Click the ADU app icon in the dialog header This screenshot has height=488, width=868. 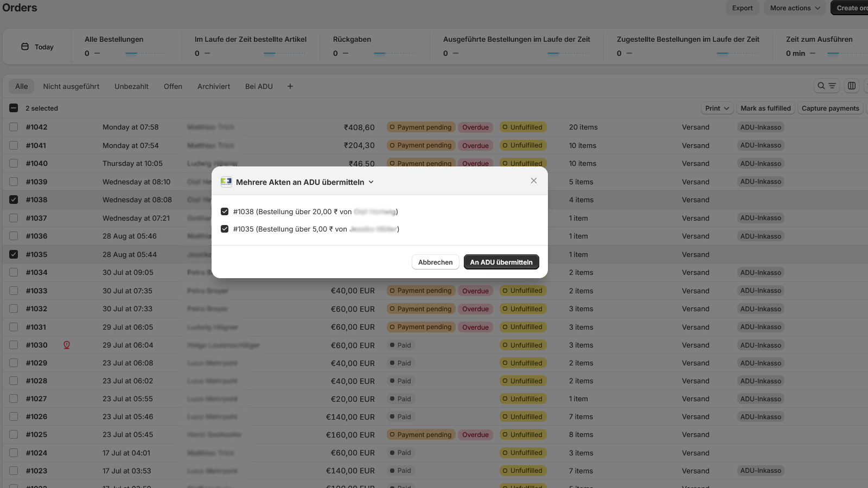226,182
